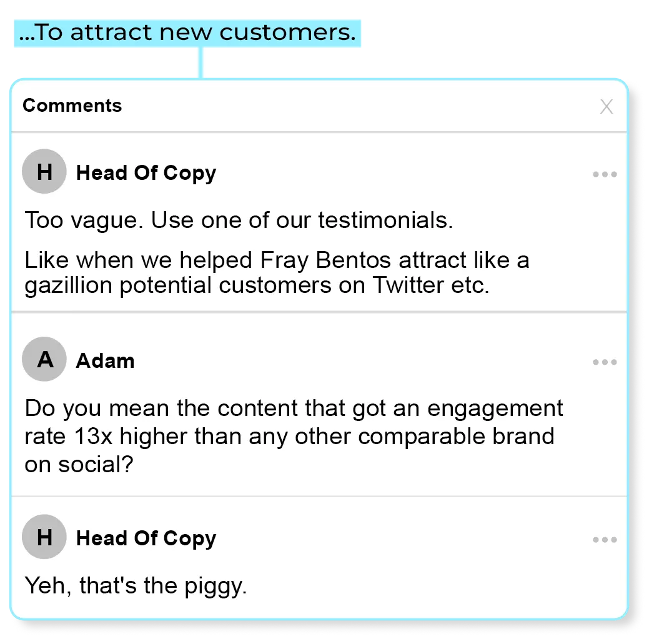649x644 pixels.
Task: Open the three-dot menu on Adam's comment
Action: coord(604,362)
